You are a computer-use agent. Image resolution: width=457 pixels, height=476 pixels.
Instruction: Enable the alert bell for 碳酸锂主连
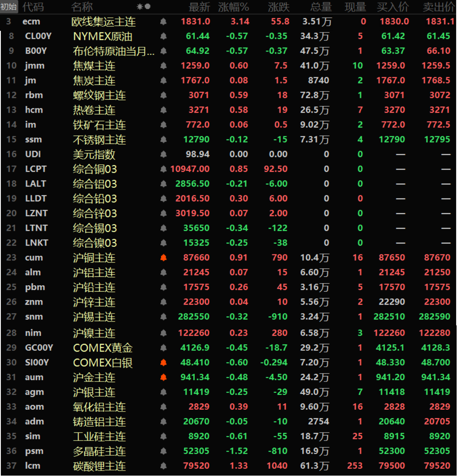point(164,466)
